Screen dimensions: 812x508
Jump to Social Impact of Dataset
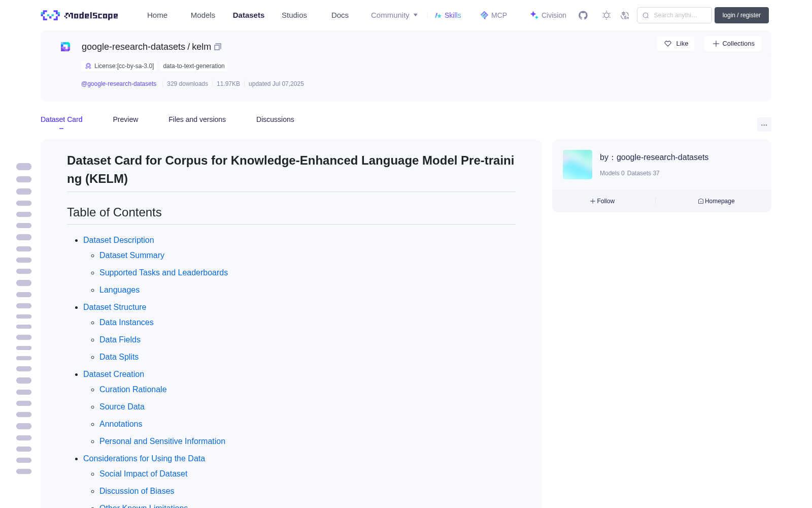(143, 473)
